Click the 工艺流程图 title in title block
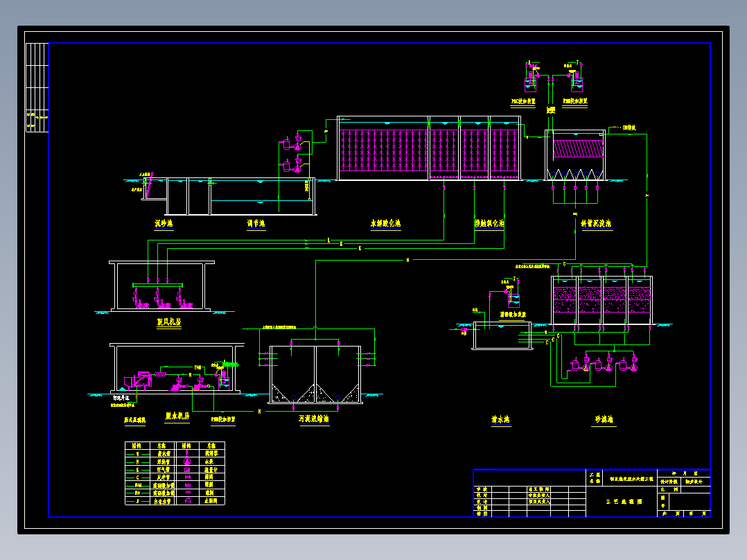The image size is (747, 560). coord(624,502)
